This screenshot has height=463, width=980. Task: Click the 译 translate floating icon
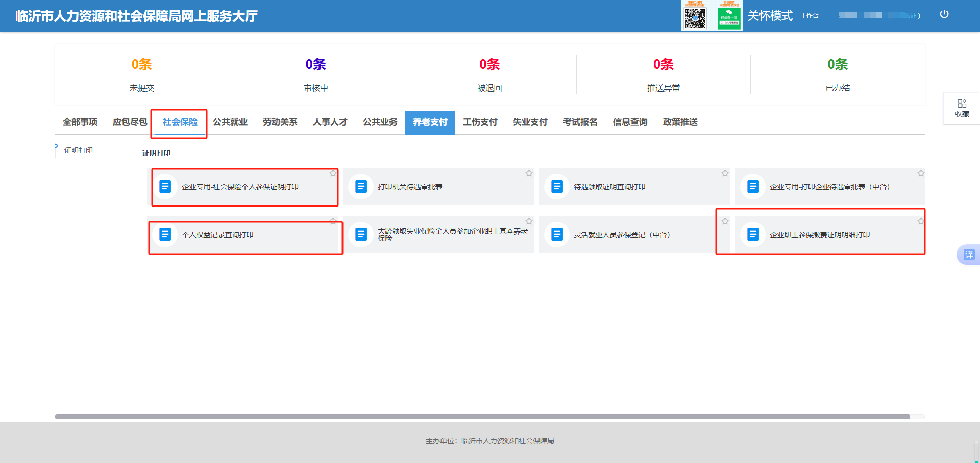tap(968, 254)
